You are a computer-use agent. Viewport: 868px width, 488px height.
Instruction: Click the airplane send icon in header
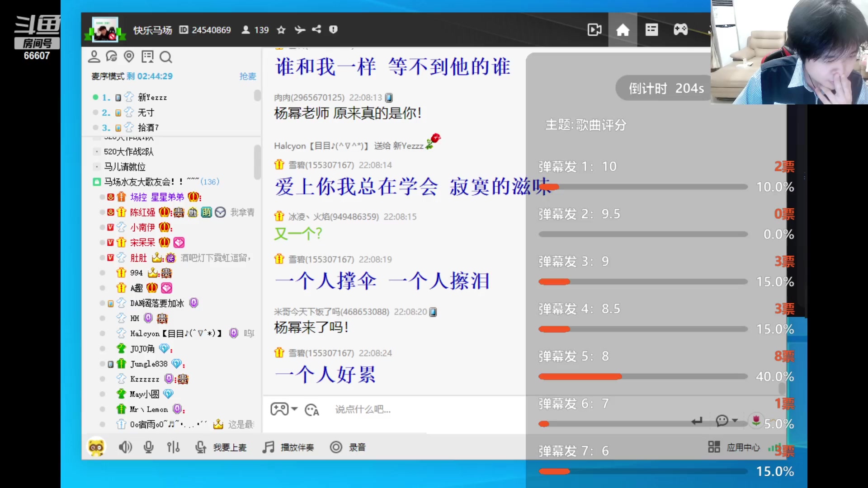[300, 30]
